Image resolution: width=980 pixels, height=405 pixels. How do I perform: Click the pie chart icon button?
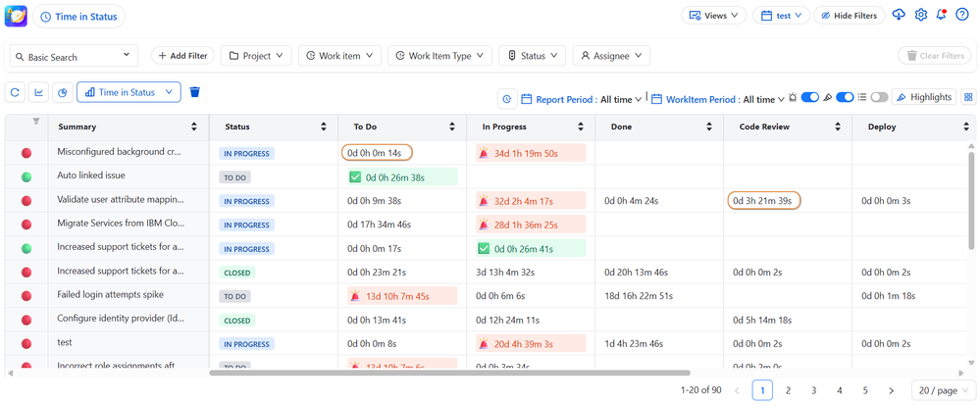63,92
